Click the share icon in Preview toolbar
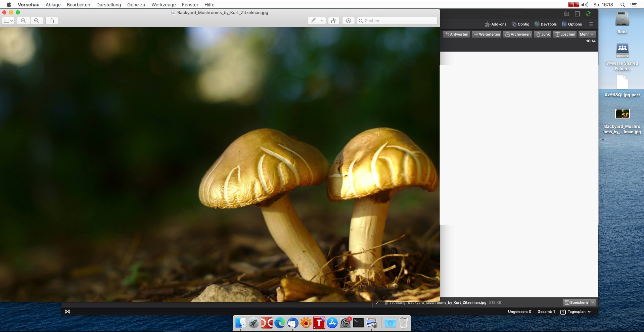 pos(52,21)
